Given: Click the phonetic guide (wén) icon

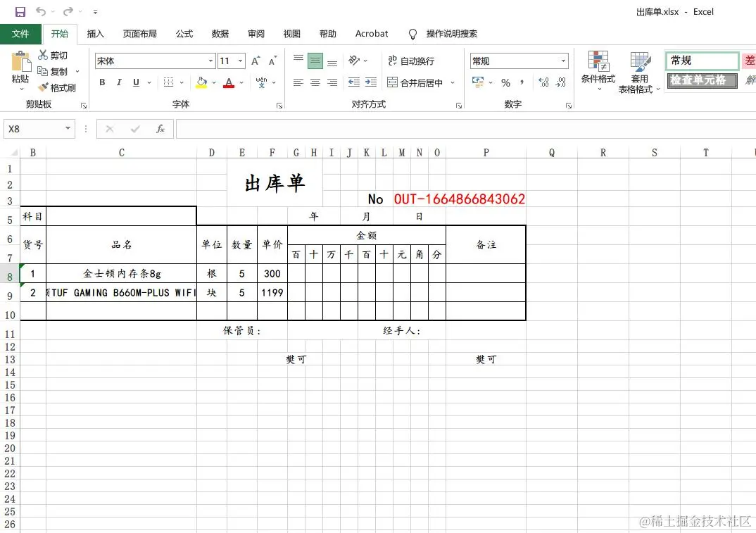Looking at the screenshot, I should click(x=261, y=82).
